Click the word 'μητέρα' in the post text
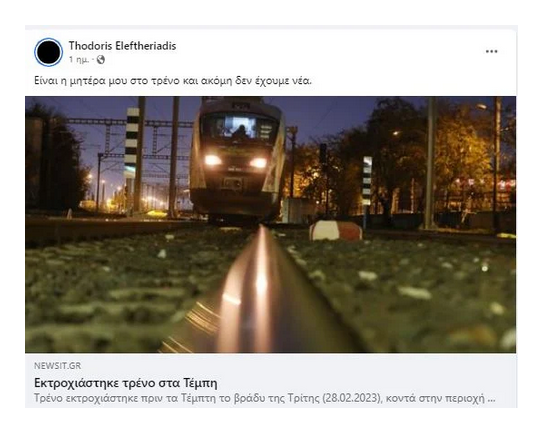The height and width of the screenshot is (432, 543). pos(87,81)
